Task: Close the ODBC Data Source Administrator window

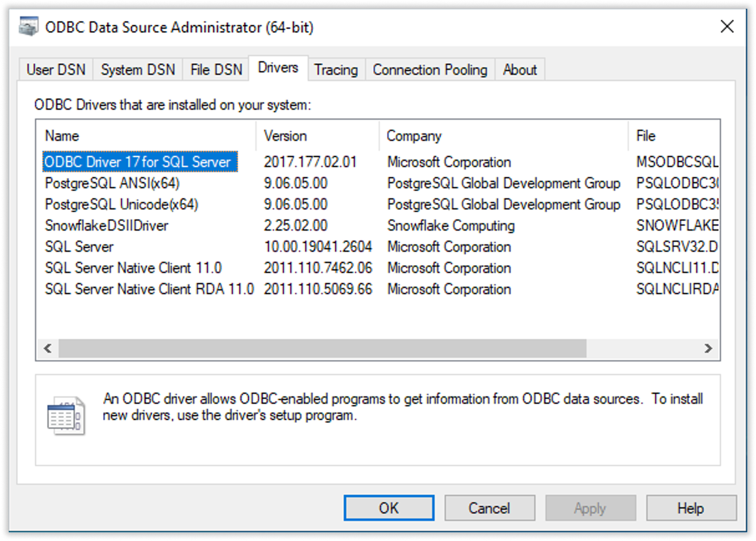Action: coord(727,27)
